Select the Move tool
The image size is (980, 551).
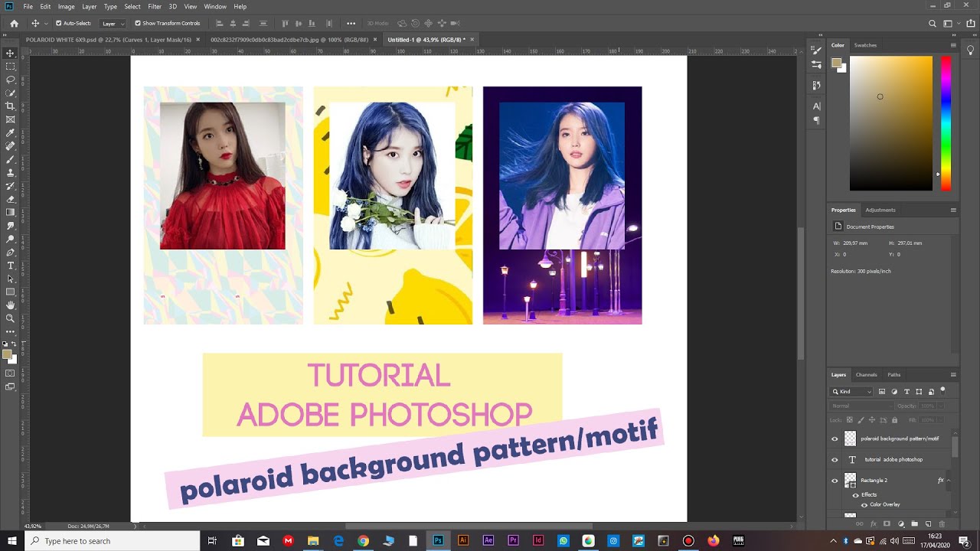click(10, 53)
